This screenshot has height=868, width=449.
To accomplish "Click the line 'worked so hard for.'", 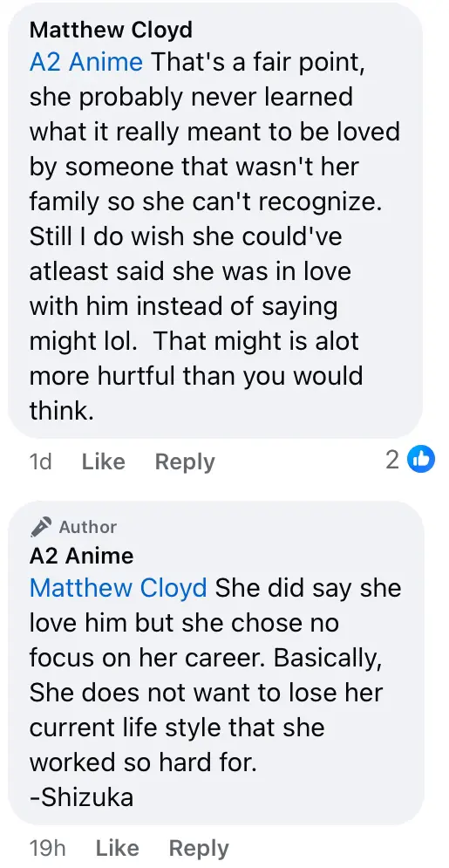I will click(143, 762).
